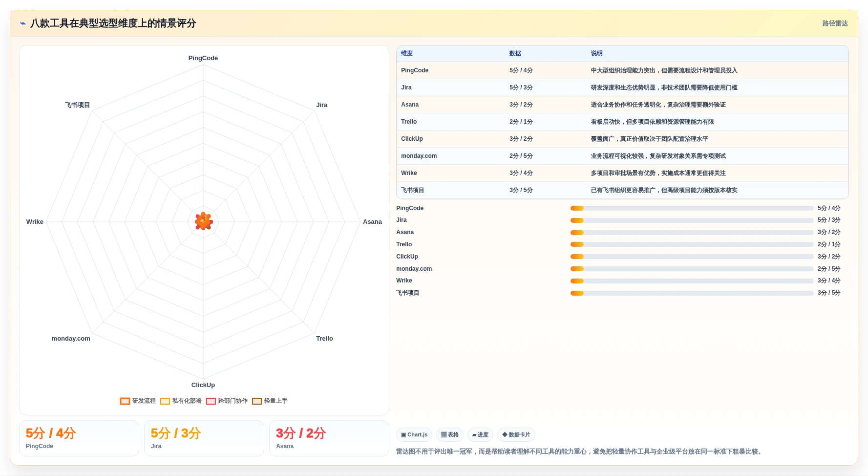Select the 飞书项目 table row name
The height and width of the screenshot is (476, 868).
click(x=413, y=190)
